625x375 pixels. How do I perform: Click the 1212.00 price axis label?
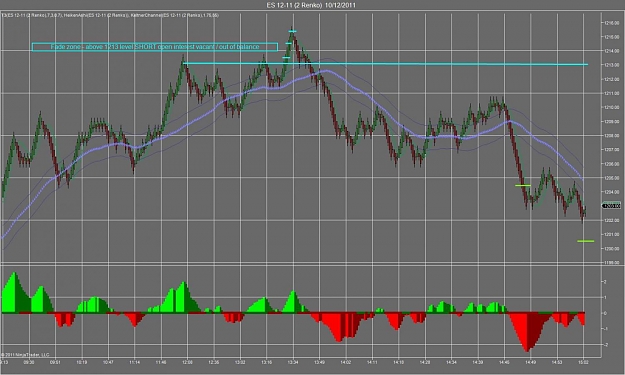(x=612, y=79)
